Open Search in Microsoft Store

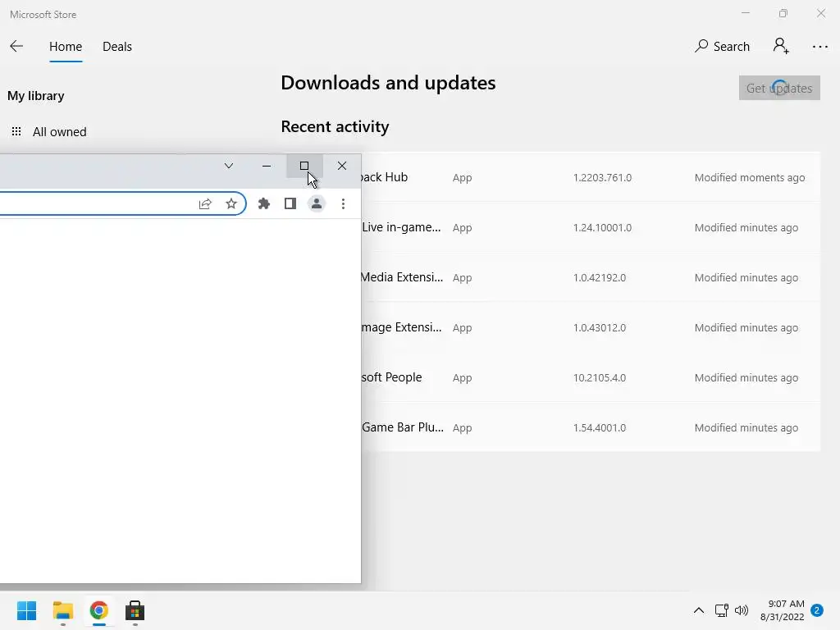[x=722, y=47]
